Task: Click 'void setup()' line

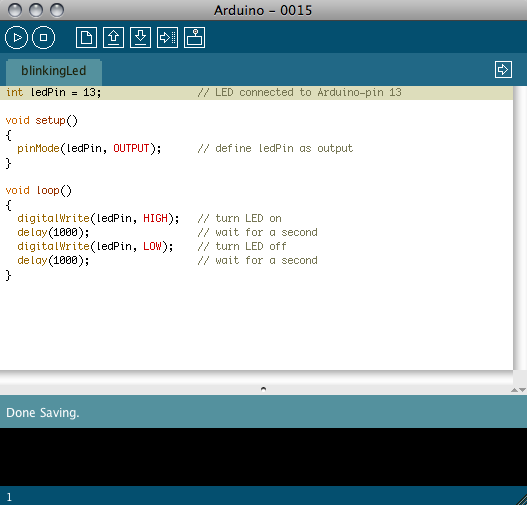Action: pyautogui.click(x=41, y=121)
